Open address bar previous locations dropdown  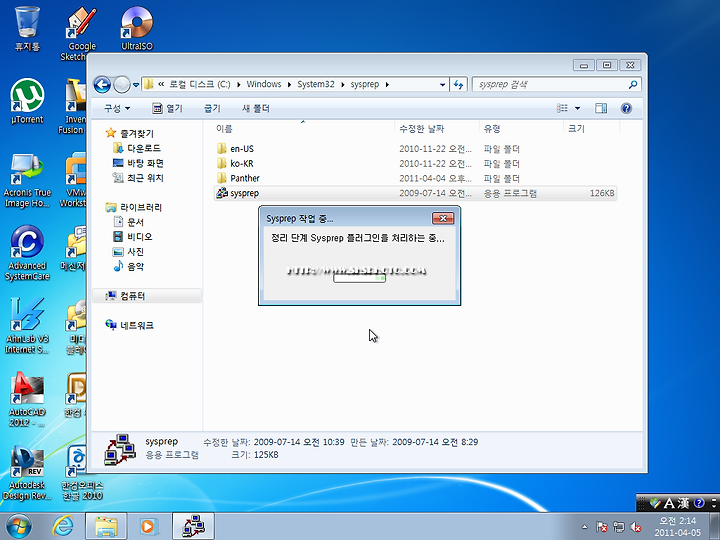pos(442,84)
